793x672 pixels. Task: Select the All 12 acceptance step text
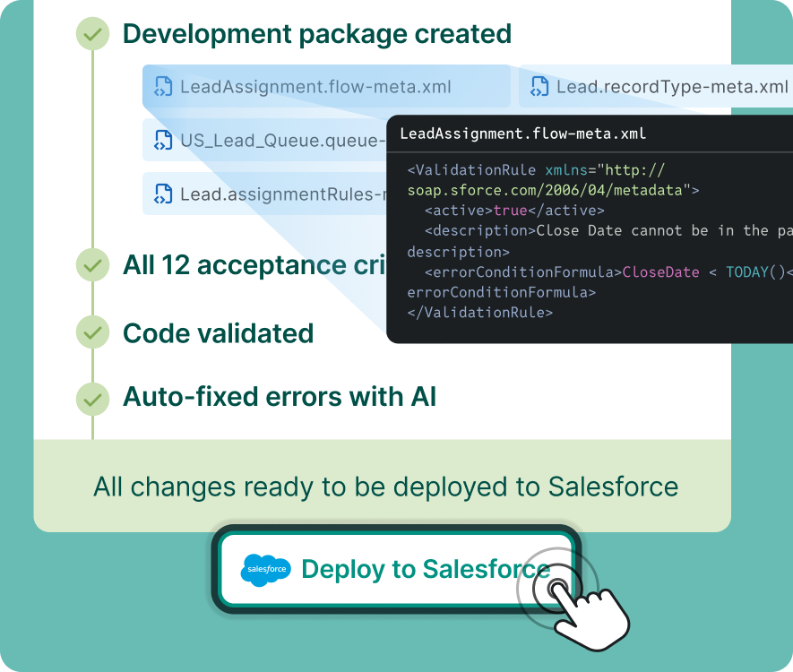pyautogui.click(x=254, y=265)
